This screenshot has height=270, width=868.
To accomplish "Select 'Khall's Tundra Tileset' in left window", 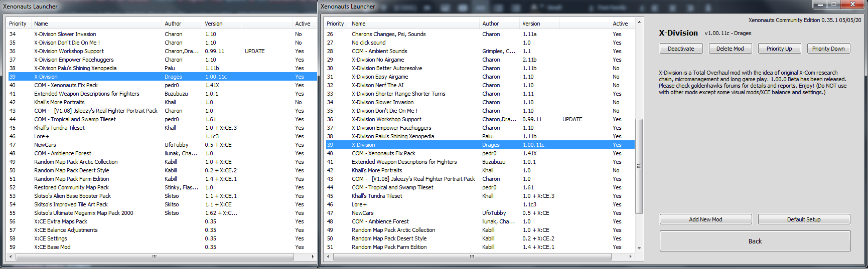I will click(x=162, y=128).
